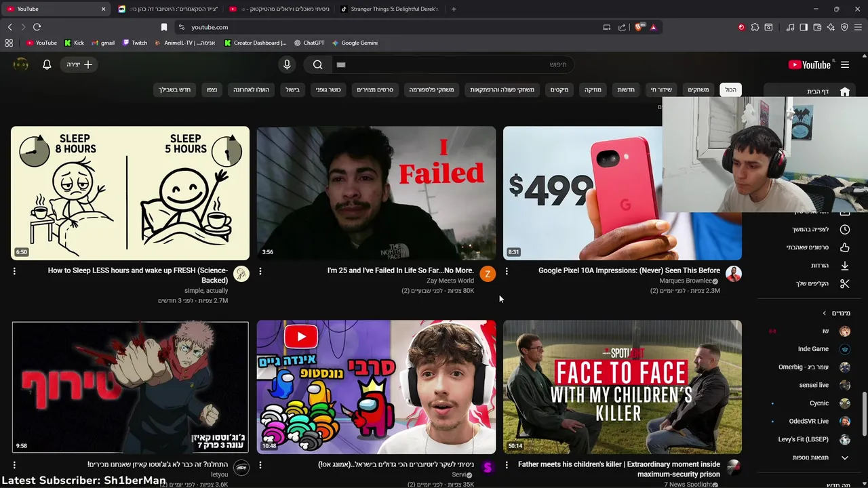868x488 pixels.
Task: Open a new browser tab with plus
Action: (454, 9)
